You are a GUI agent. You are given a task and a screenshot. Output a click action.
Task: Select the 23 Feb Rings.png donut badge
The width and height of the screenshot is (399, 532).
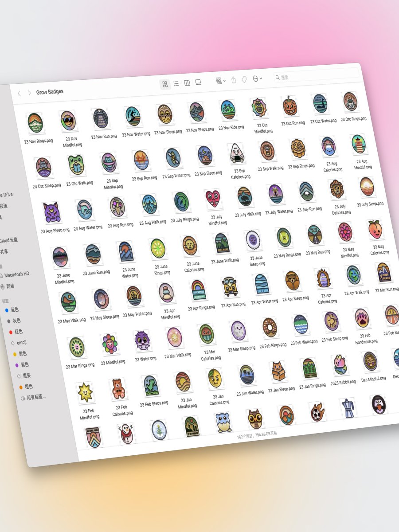(269, 328)
